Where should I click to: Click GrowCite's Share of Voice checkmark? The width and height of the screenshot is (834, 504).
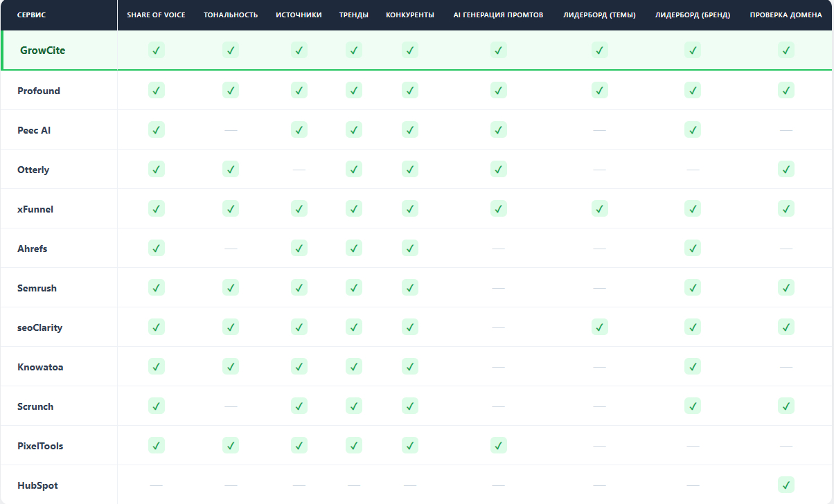[157, 50]
